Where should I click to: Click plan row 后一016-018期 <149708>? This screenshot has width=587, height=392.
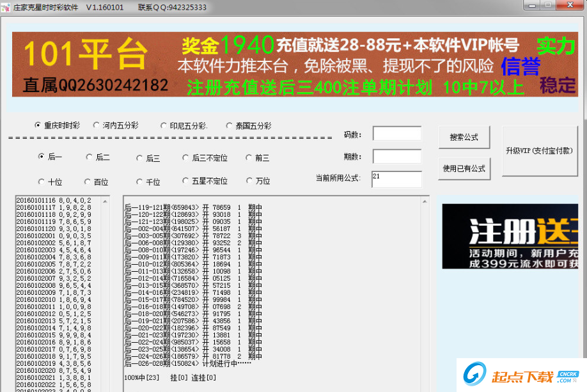193,307
